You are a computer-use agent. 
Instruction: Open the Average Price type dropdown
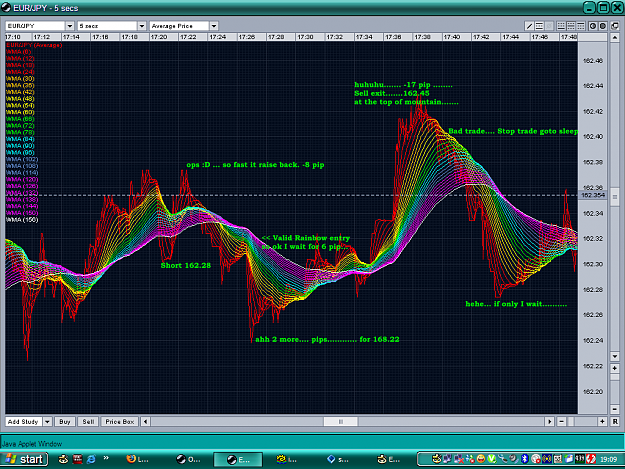(214, 26)
